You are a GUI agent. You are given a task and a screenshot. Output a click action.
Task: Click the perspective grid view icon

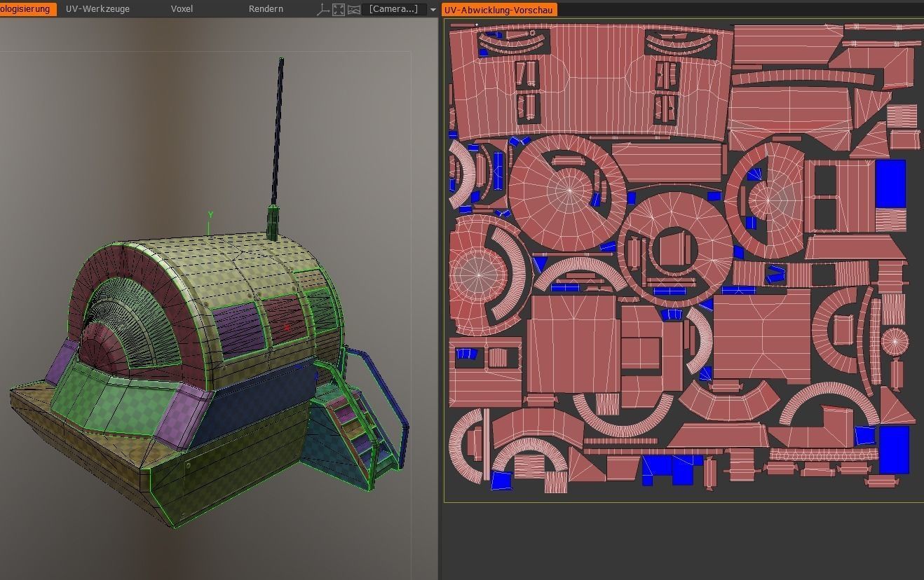click(354, 9)
